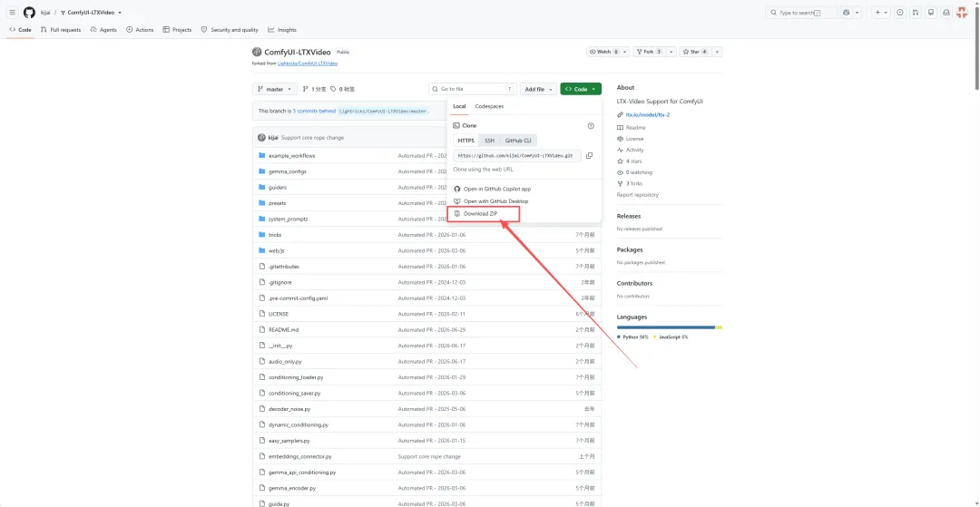Switch to the Pull requests tab
The width and height of the screenshot is (980, 507).
pyautogui.click(x=61, y=29)
